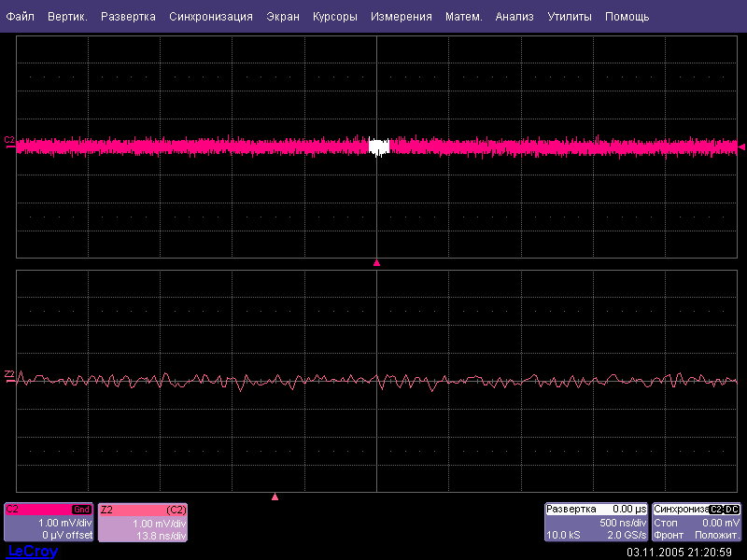
Task: Open the Утилиты menu
Action: (569, 17)
